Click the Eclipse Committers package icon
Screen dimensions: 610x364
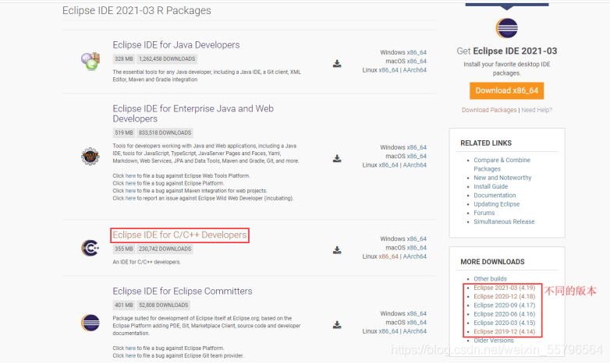click(90, 323)
